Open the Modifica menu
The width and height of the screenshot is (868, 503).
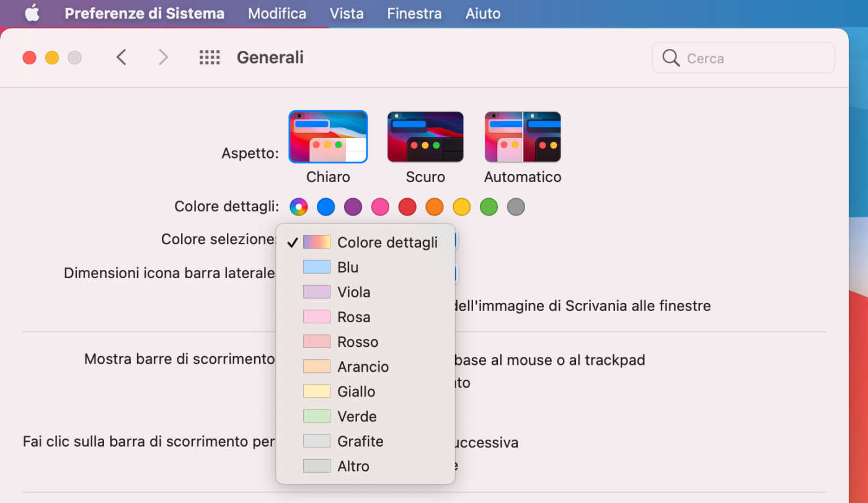(x=277, y=13)
